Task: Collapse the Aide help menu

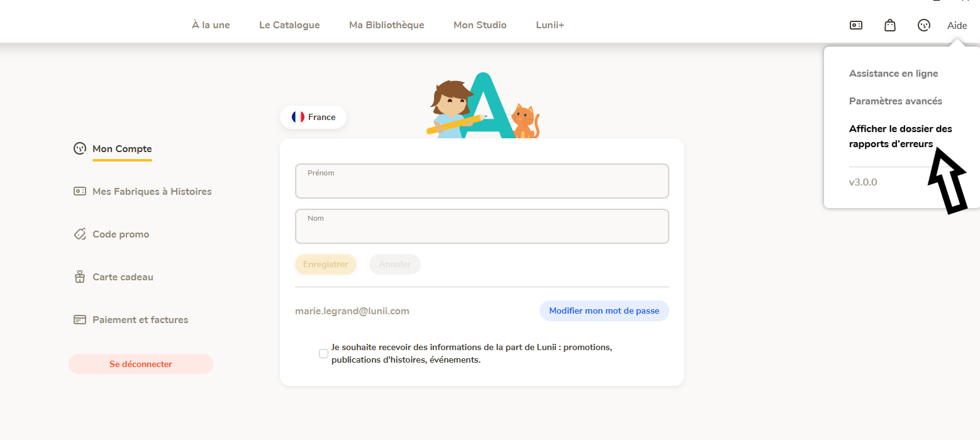Action: pos(957,25)
